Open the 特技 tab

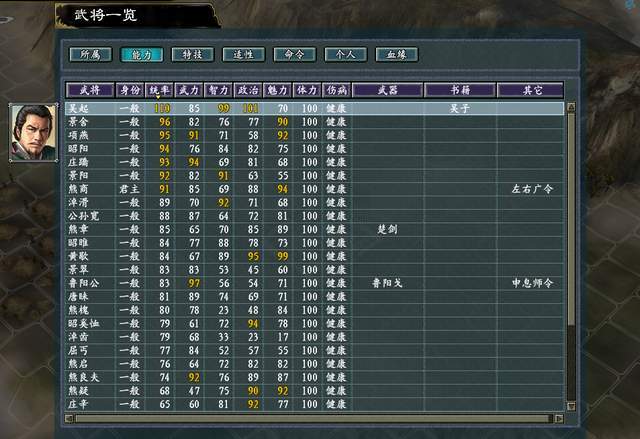click(x=193, y=54)
